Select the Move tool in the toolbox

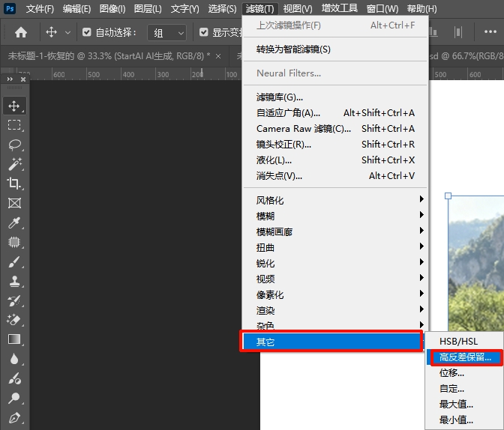click(14, 106)
